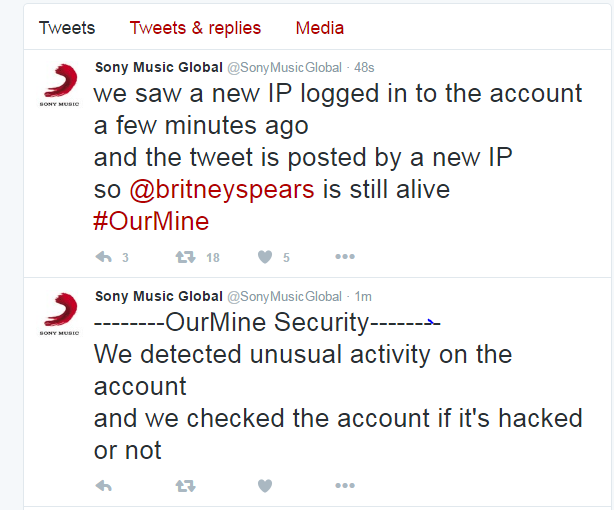The width and height of the screenshot is (614, 510).
Task: Open more options on OurMine Security tweet
Action: (345, 485)
